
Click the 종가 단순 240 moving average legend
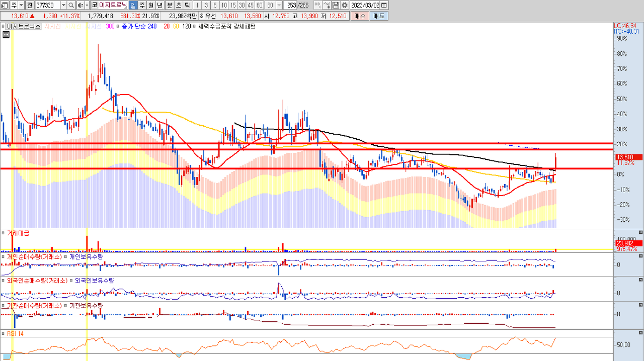click(x=139, y=26)
